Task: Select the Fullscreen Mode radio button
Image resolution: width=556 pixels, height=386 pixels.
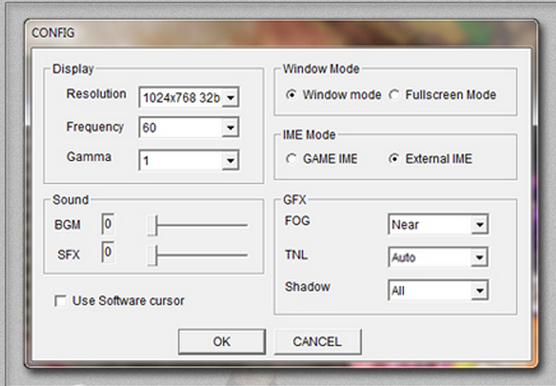Action: click(x=394, y=95)
